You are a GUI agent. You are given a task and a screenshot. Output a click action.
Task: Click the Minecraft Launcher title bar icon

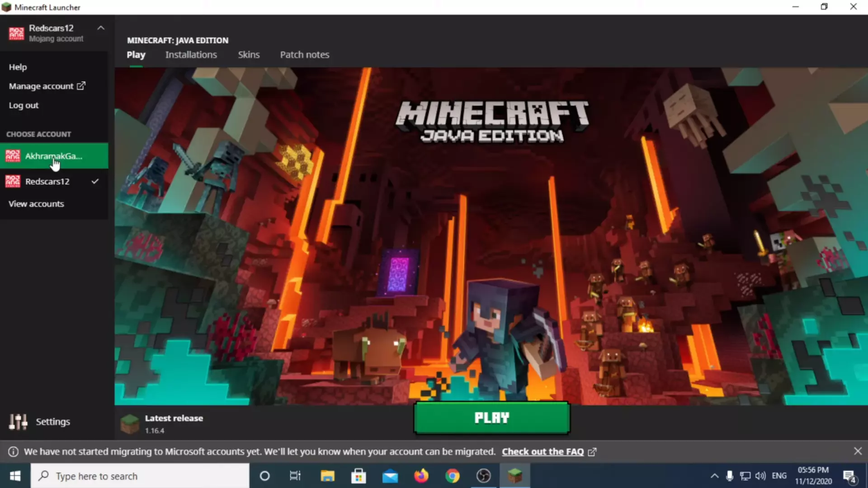point(6,7)
